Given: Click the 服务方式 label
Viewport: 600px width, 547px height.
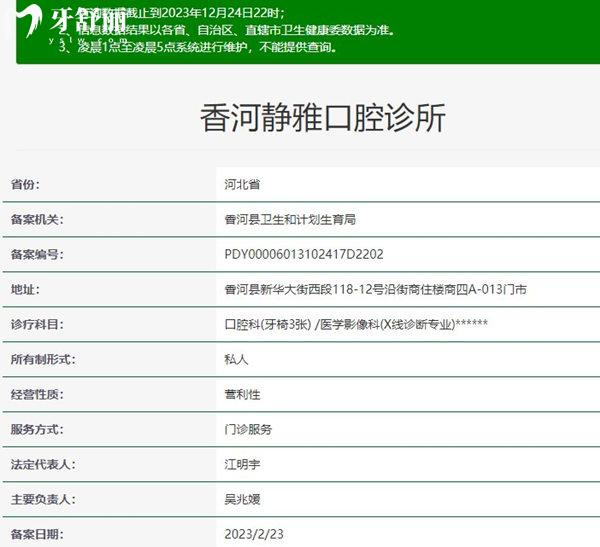Looking at the screenshot, I should (37, 429).
